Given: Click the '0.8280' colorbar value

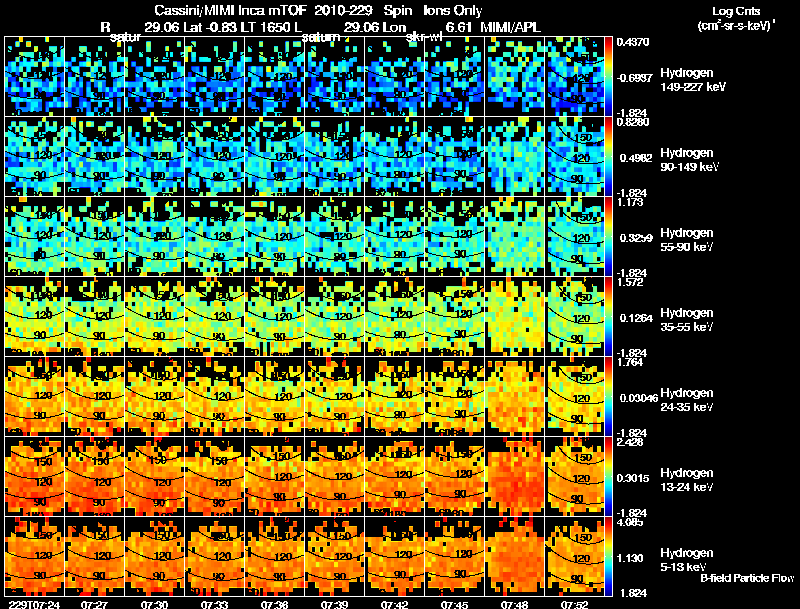Looking at the screenshot, I should pyautogui.click(x=633, y=122).
